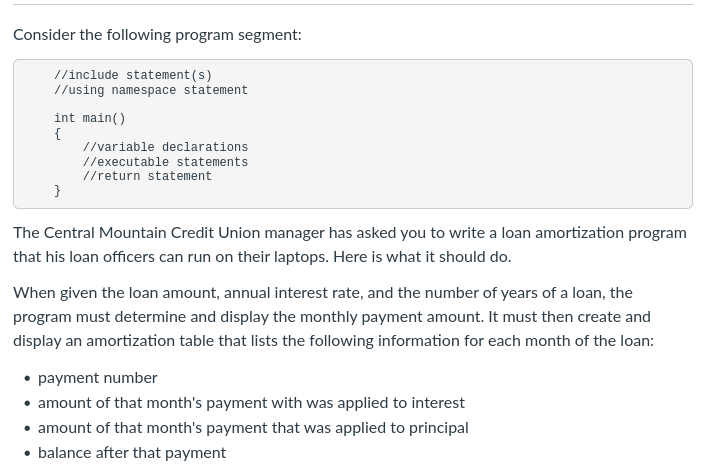Click the horizontal divider line at the top
The width and height of the screenshot is (724, 470).
(353, 5)
